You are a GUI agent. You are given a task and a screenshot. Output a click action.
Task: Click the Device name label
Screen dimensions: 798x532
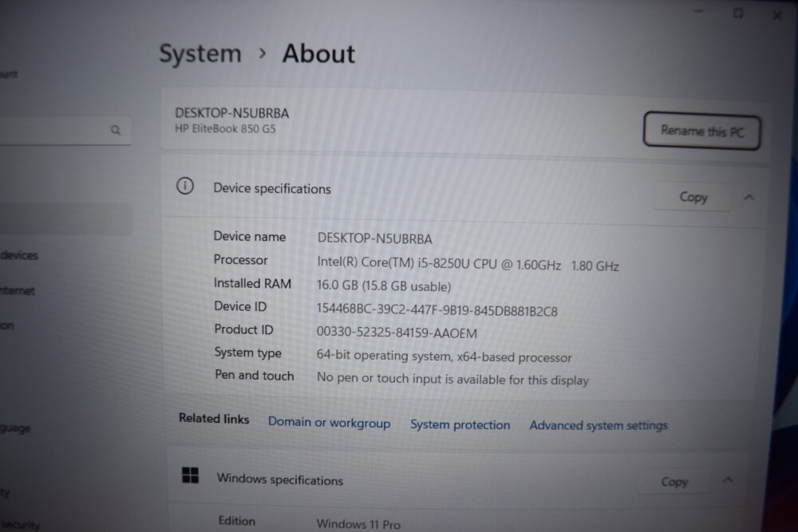[249, 237]
